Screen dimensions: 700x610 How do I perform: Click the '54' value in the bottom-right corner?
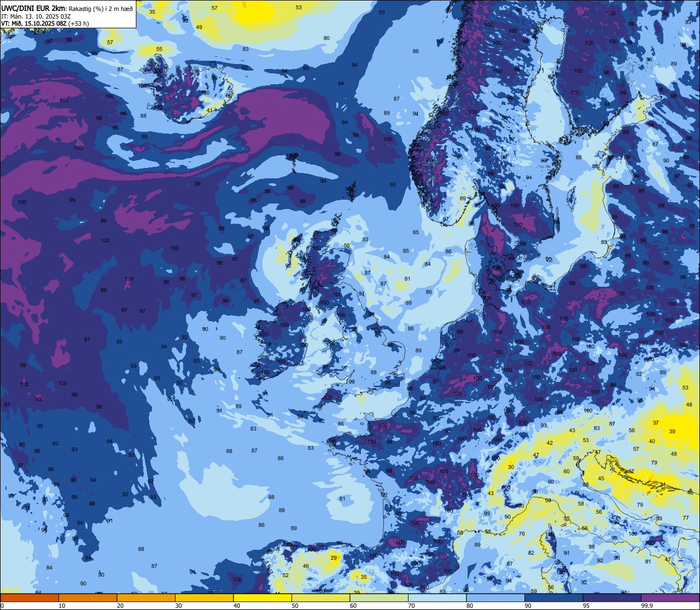click(x=680, y=590)
